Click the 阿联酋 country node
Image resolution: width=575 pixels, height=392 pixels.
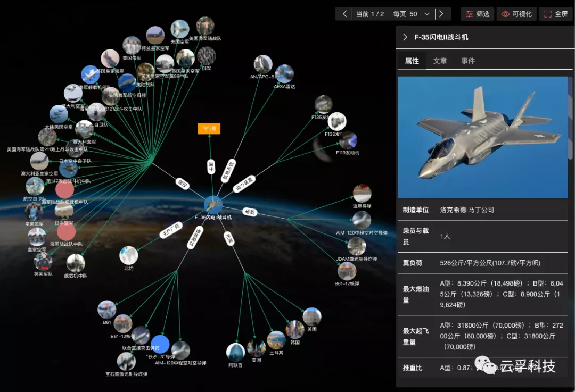click(235, 352)
